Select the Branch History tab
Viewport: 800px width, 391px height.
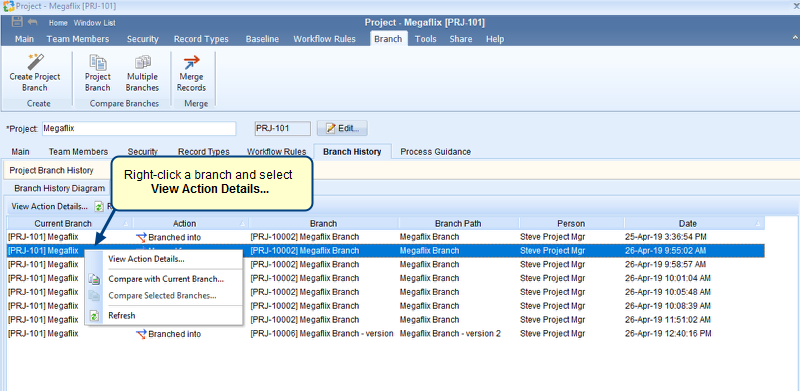pyautogui.click(x=352, y=152)
